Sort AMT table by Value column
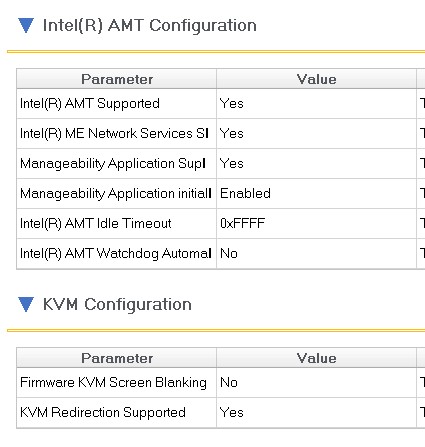425x447 pixels. [316, 79]
